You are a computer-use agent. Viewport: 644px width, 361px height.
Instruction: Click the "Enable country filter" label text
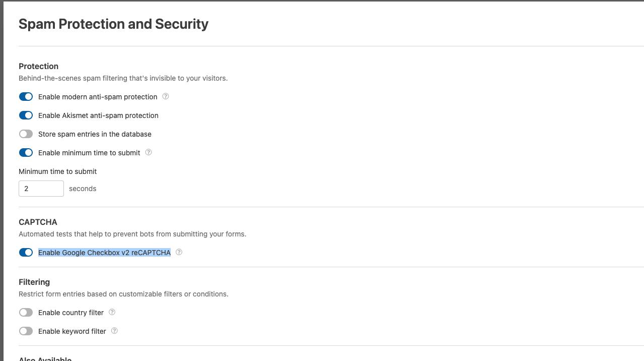coord(71,313)
